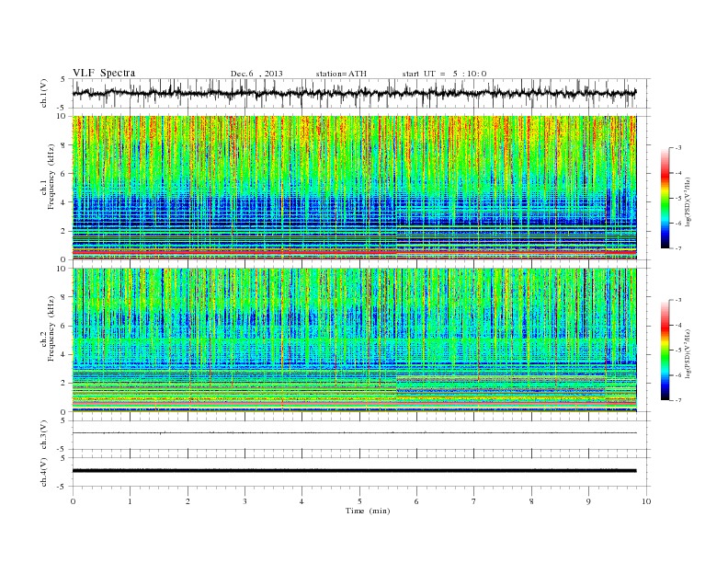Screen dimensions: 728x563
Task: Click the 2 minute tick label on Time axis
Action: pos(188,501)
